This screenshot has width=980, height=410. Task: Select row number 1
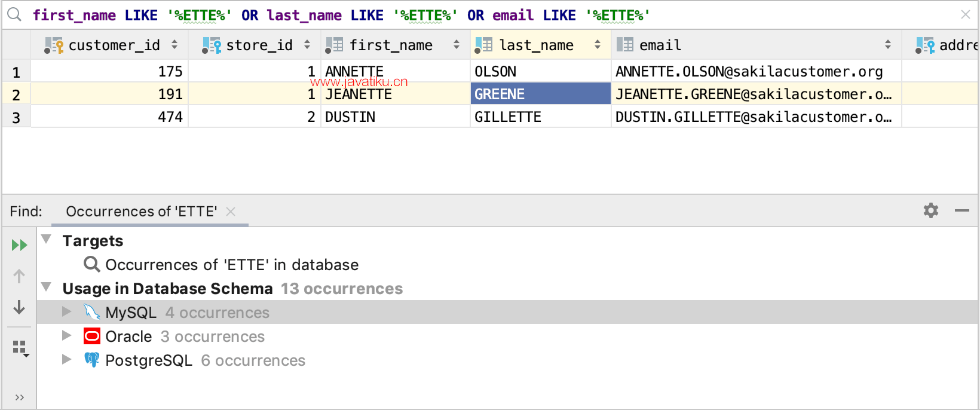pyautogui.click(x=16, y=72)
